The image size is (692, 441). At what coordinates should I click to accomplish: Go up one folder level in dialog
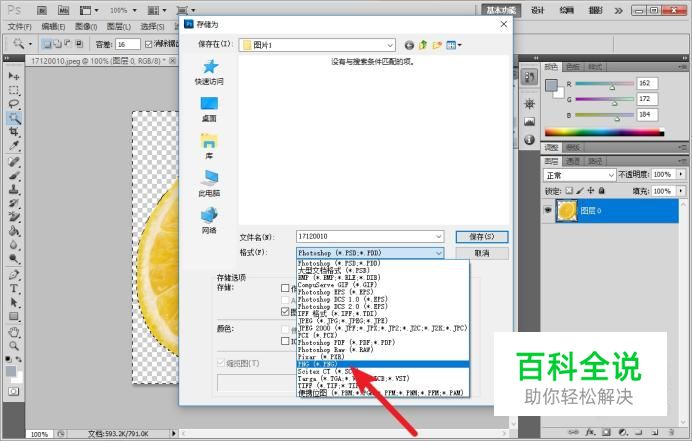pos(423,45)
